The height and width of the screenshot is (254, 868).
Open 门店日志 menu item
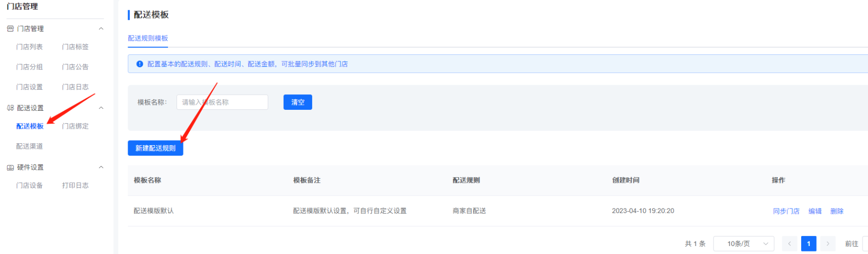click(75, 87)
